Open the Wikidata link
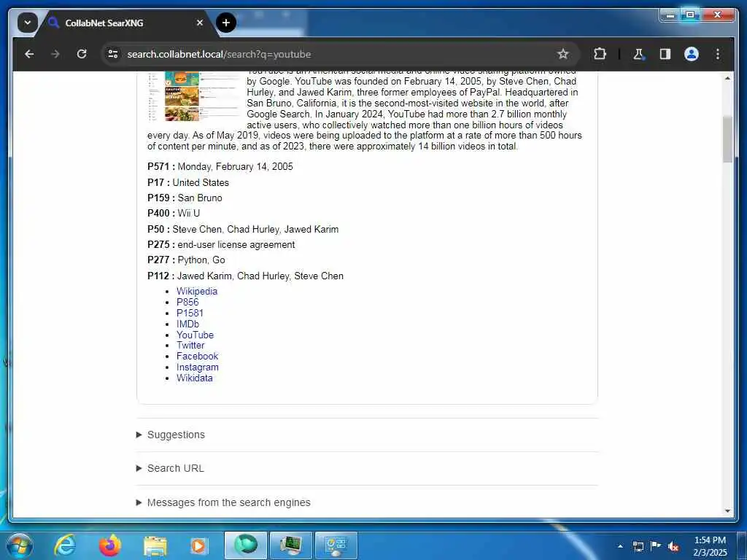Screen dimensions: 747x560 point(194,378)
